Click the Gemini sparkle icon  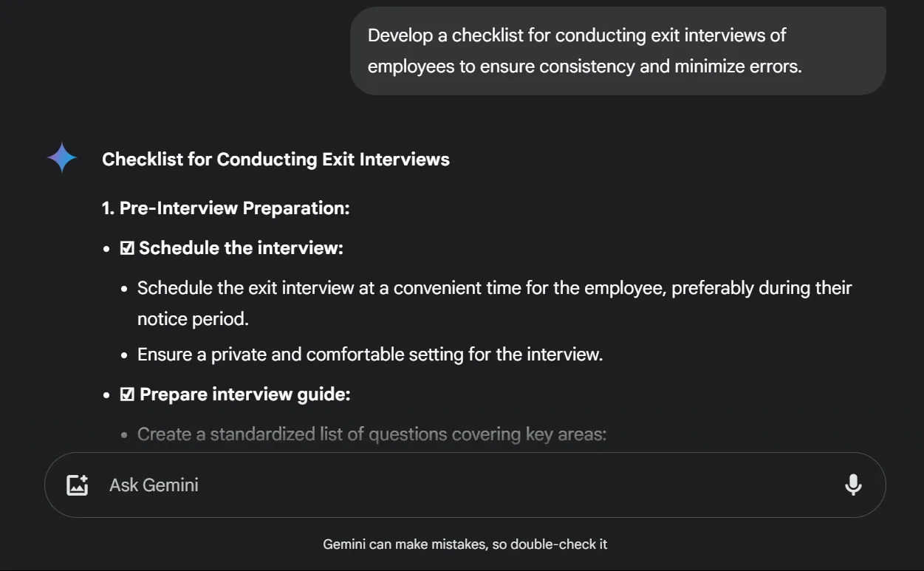(62, 158)
